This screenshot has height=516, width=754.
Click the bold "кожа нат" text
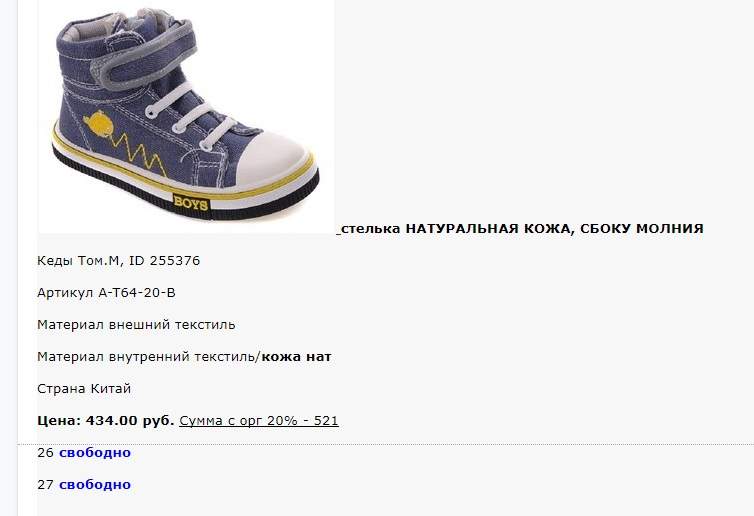point(296,357)
